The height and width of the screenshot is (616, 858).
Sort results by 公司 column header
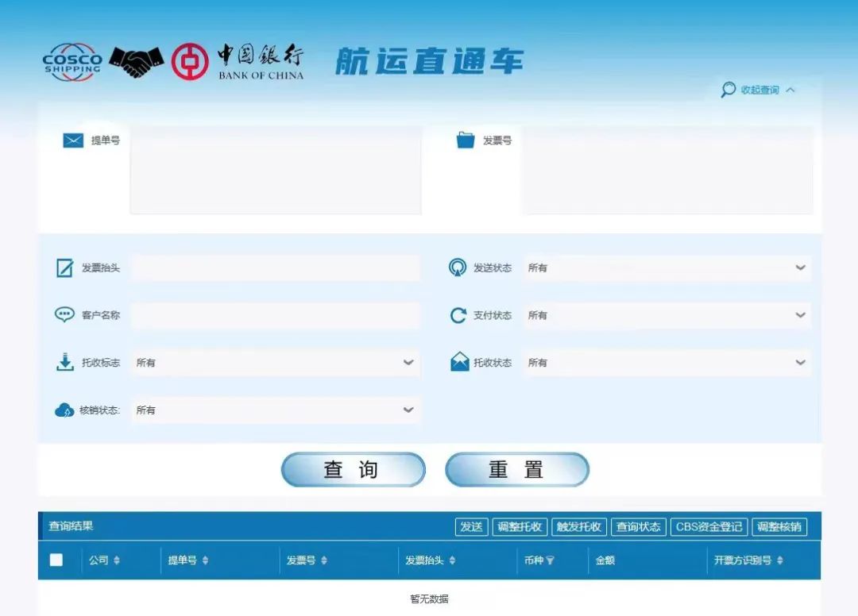tap(104, 560)
